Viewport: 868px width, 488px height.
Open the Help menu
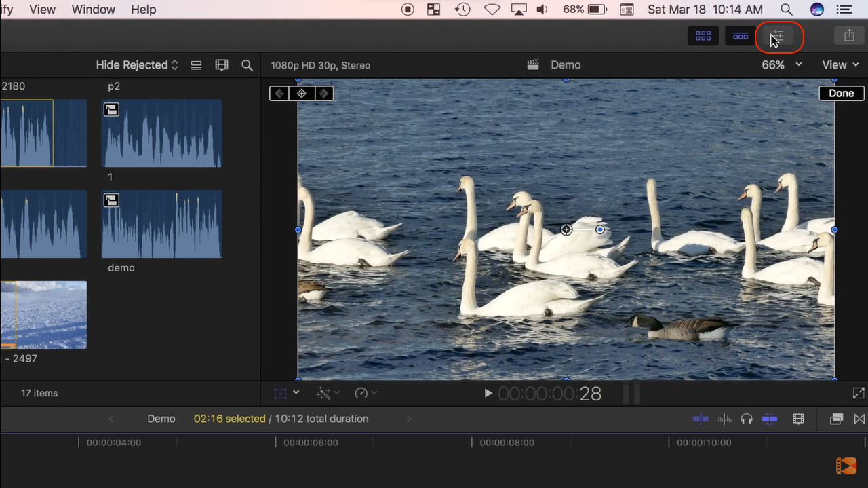click(143, 10)
